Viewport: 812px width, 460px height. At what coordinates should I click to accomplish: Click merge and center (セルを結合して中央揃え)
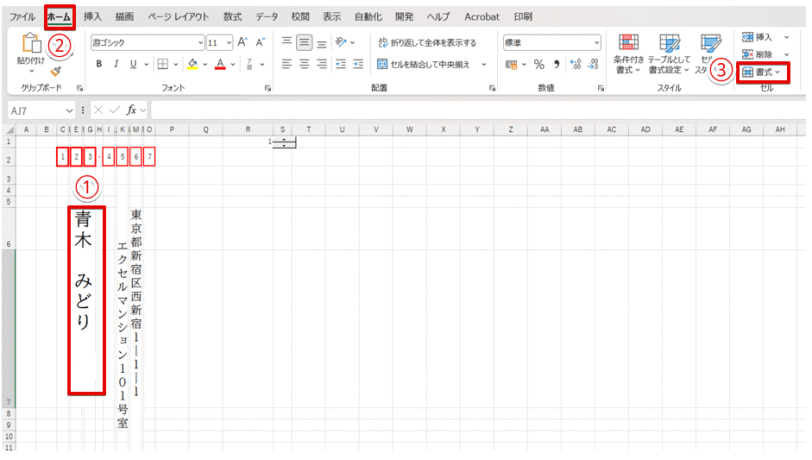[424, 64]
